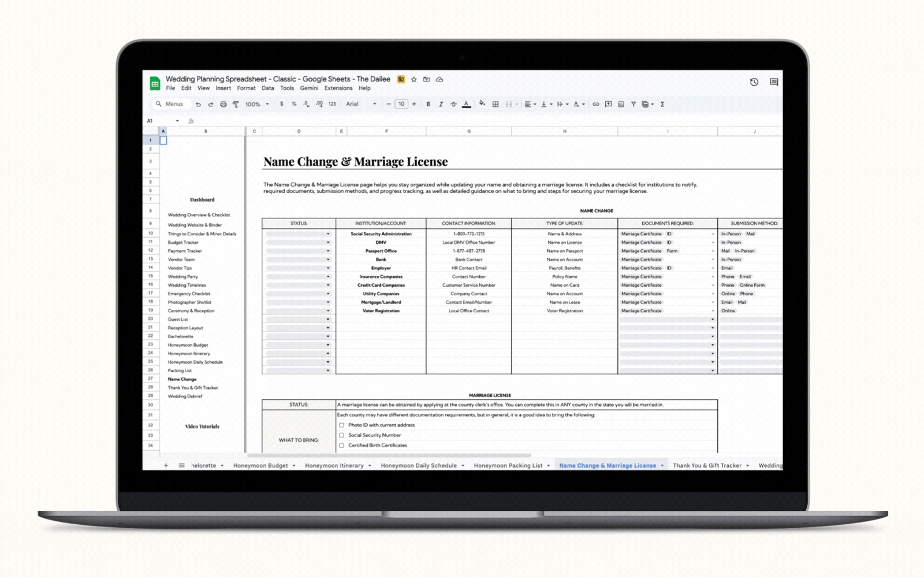Open the borders tool
Image resolution: width=924 pixels, height=578 pixels.
tap(495, 105)
